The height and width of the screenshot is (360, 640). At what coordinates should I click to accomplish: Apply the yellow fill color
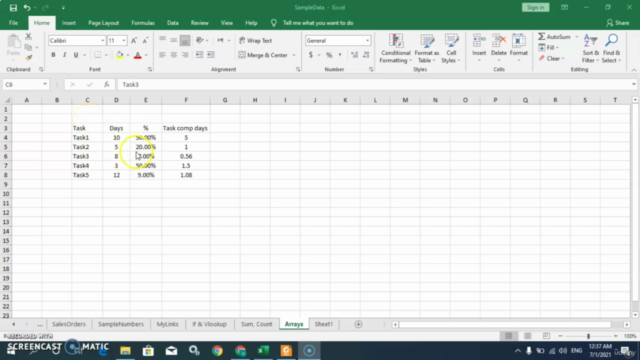[120, 55]
